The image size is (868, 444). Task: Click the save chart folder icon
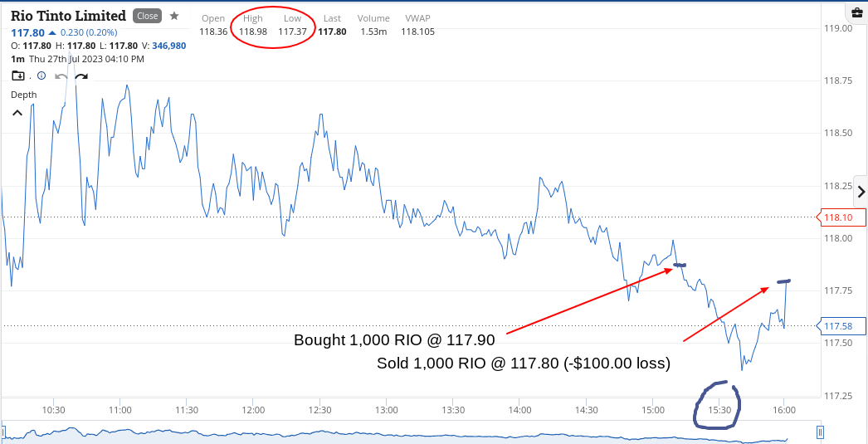17,76
